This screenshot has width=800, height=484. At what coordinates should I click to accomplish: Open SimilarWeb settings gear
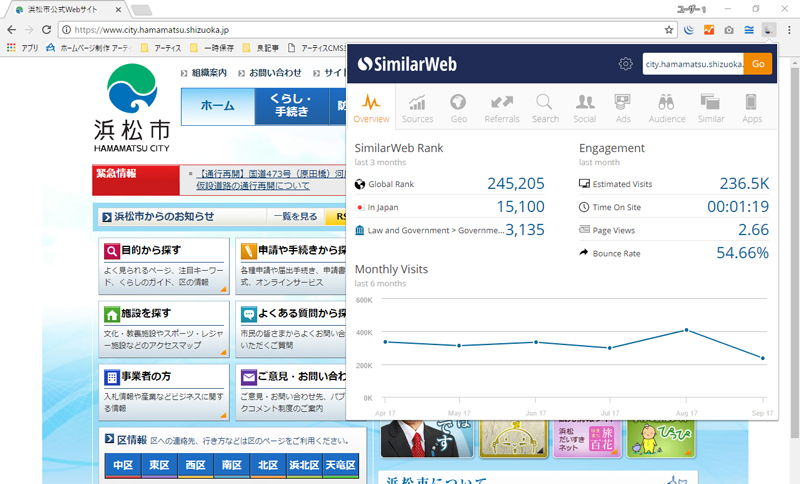click(626, 64)
